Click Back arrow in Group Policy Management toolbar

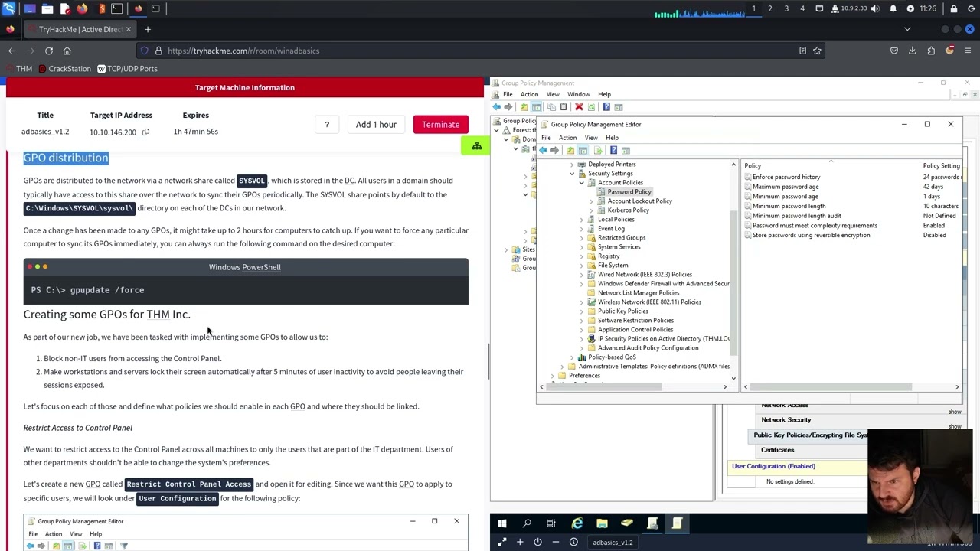click(497, 106)
